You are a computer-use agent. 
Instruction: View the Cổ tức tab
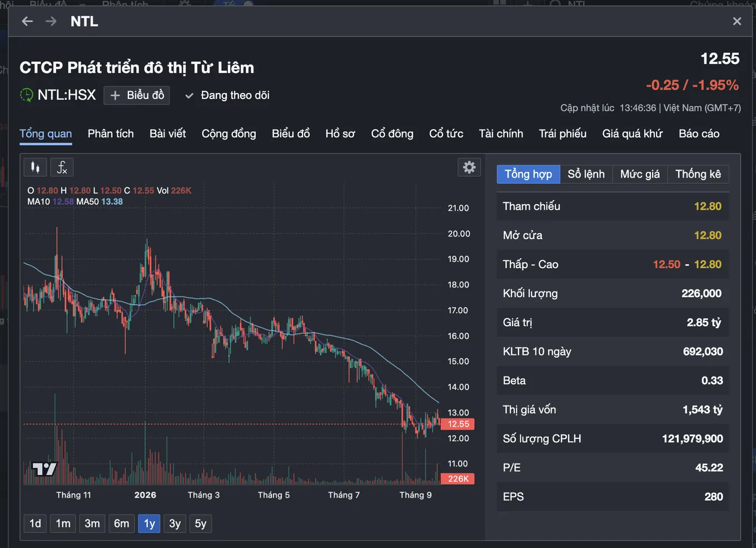(446, 134)
